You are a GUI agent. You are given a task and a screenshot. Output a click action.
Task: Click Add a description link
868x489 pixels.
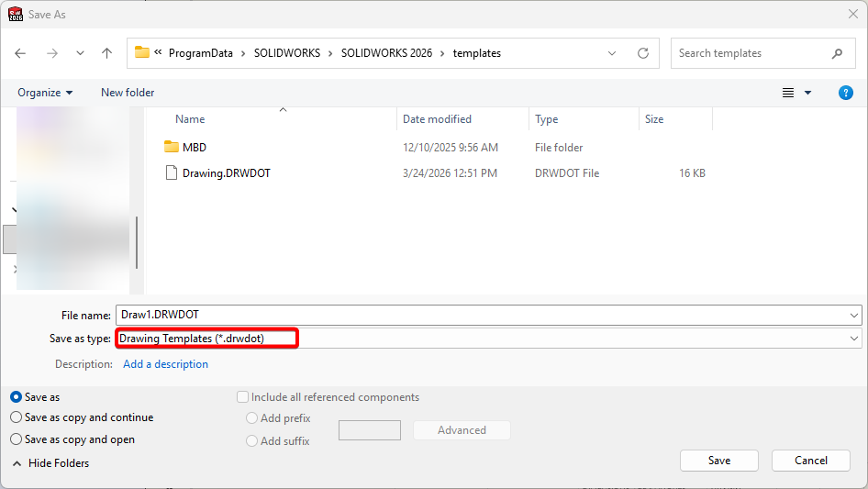[x=165, y=364]
